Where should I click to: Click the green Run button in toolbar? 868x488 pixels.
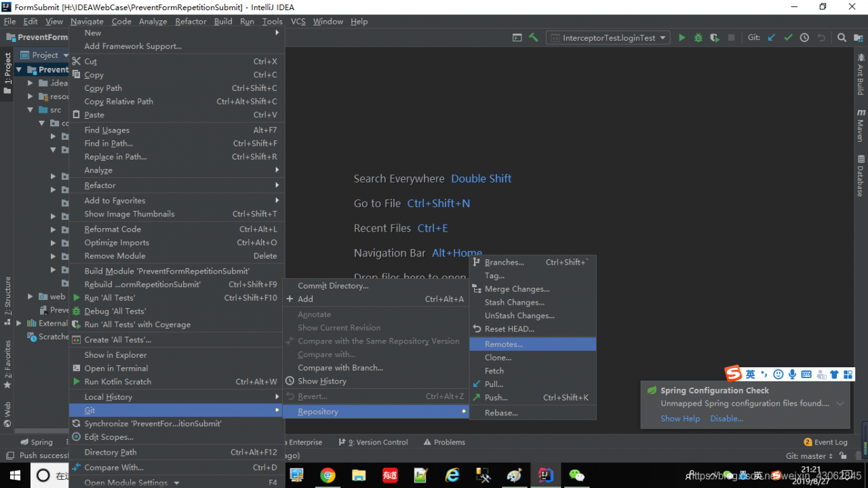click(x=682, y=38)
